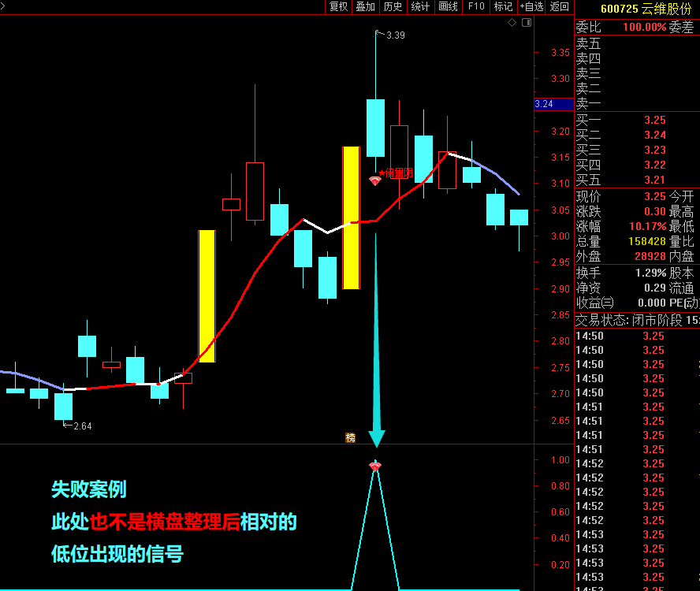Screen dimensions: 700x591
Task: Select the diamond signal icon in the indicator panel
Action: (x=374, y=466)
